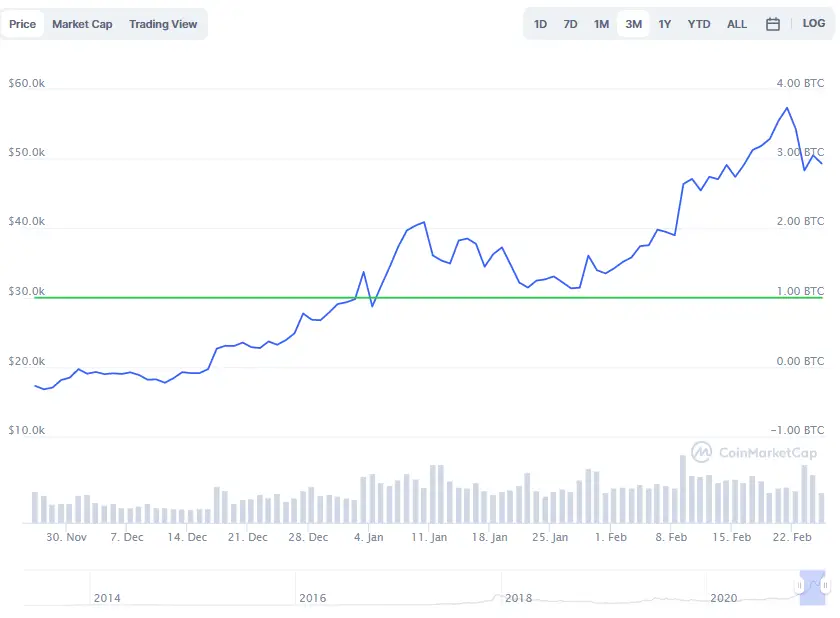Click the right handle of range navigator
Viewport: 840px width, 618px height.
pos(826,585)
